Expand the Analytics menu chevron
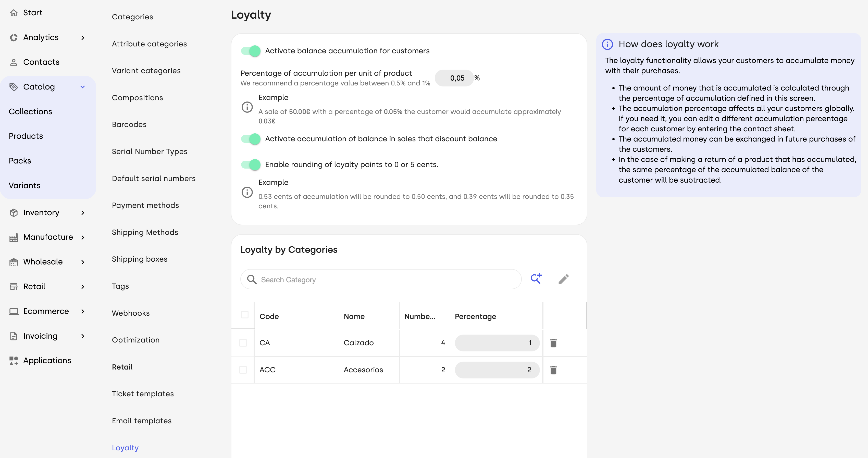 83,38
